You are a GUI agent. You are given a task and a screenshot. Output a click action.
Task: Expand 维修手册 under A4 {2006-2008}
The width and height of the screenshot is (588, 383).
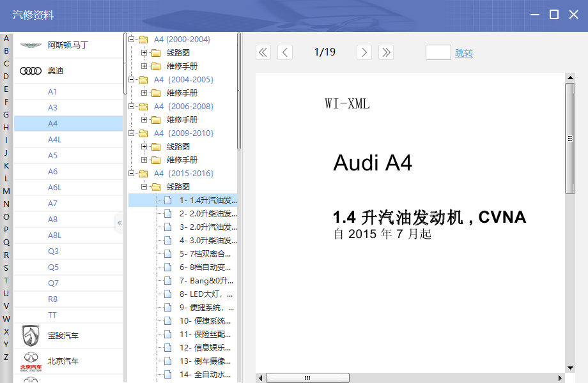pos(144,119)
